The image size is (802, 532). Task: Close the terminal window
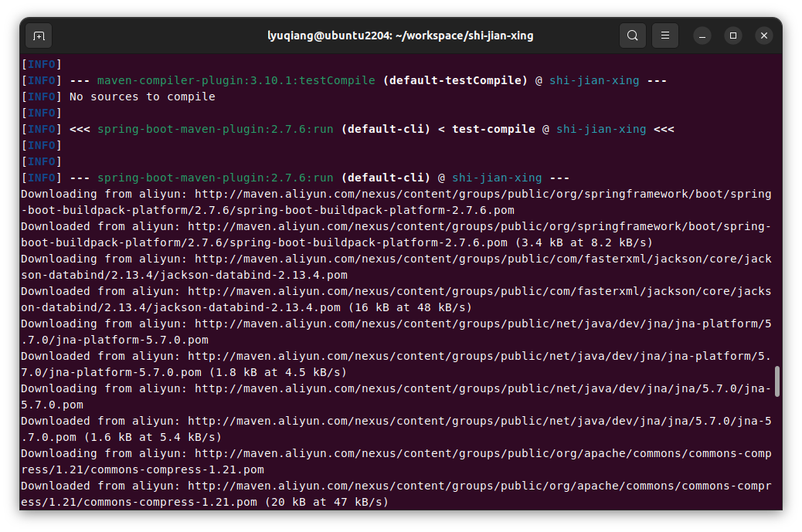pos(763,36)
